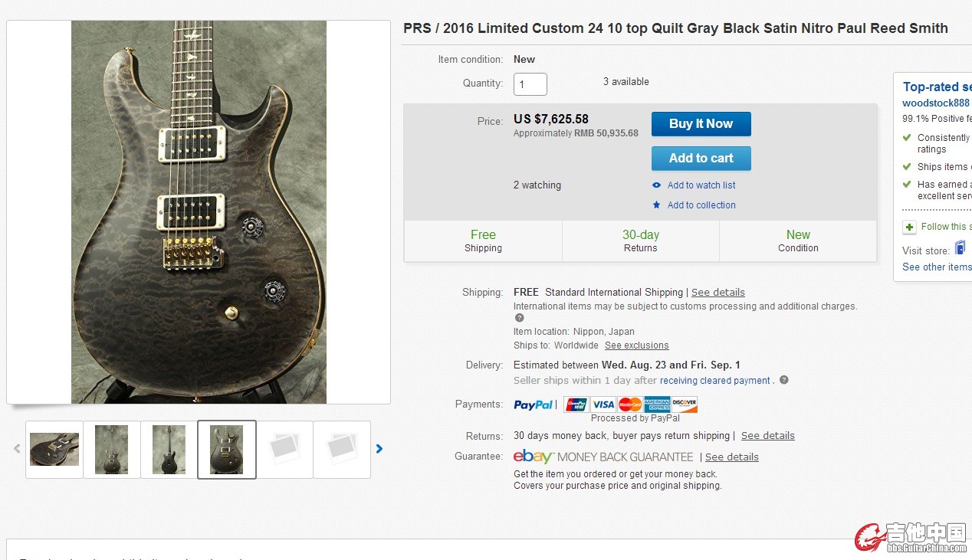The width and height of the screenshot is (972, 560).
Task: Click the star icon beside Add to collection
Action: [656, 205]
